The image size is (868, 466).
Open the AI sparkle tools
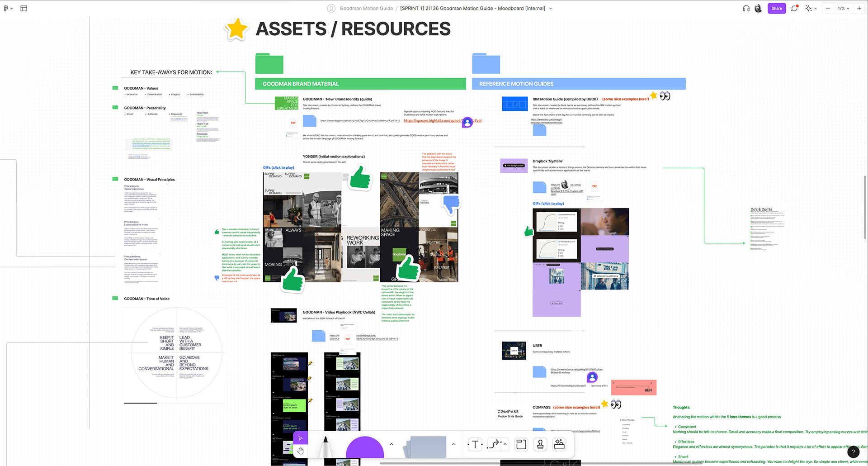pos(808,8)
